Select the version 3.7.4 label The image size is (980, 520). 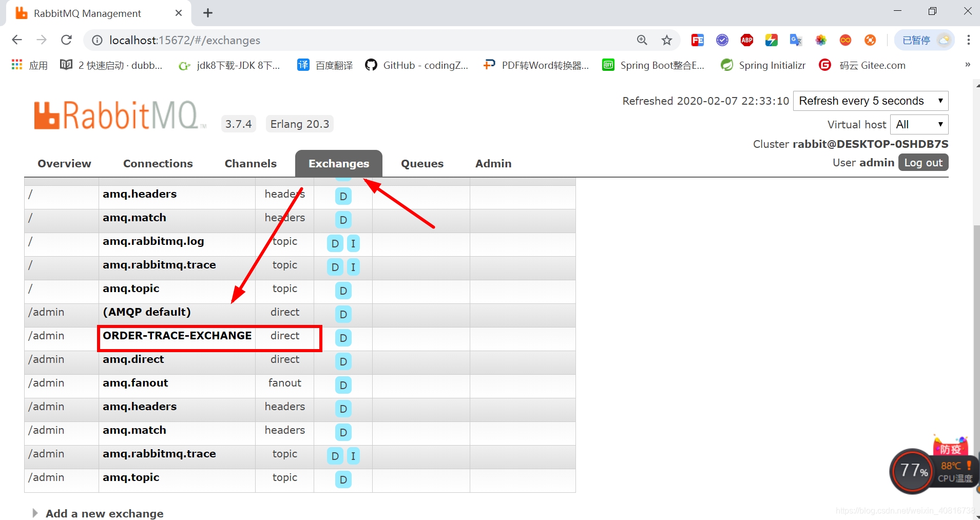[x=239, y=124]
